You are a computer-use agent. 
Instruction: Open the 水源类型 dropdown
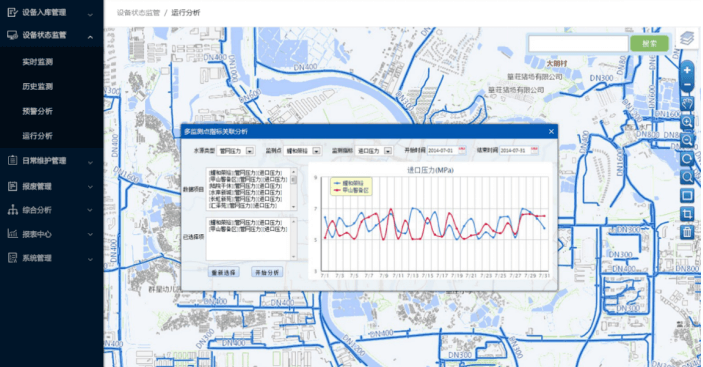tap(236, 151)
